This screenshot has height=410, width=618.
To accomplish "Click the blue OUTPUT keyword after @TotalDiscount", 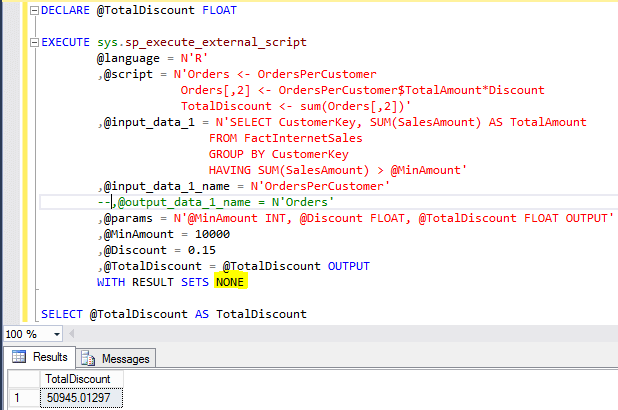I will pyautogui.click(x=349, y=266).
